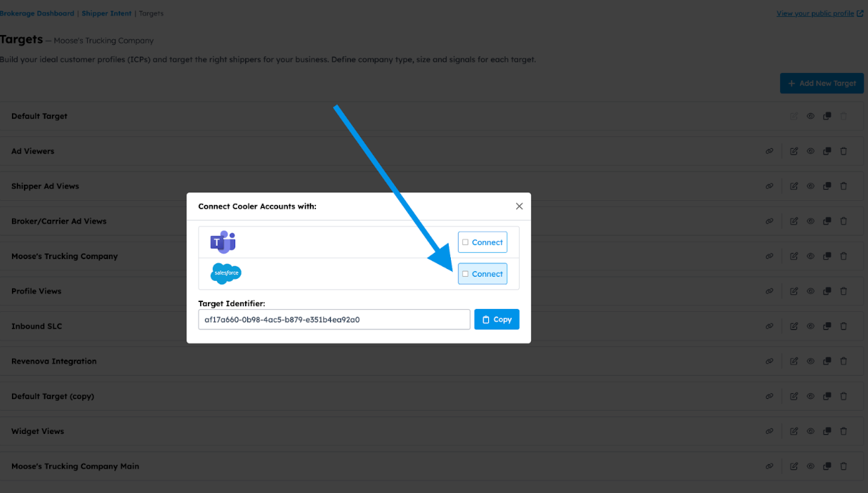Close the Connect Cooler Accounts dialog
868x493 pixels.
coord(519,206)
